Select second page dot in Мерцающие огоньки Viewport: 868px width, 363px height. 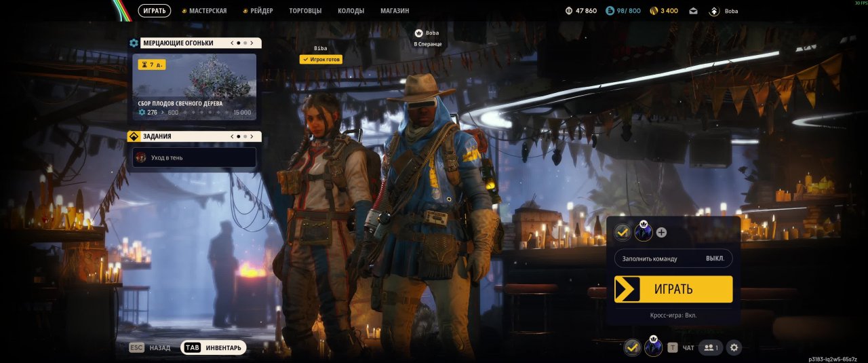[245, 43]
